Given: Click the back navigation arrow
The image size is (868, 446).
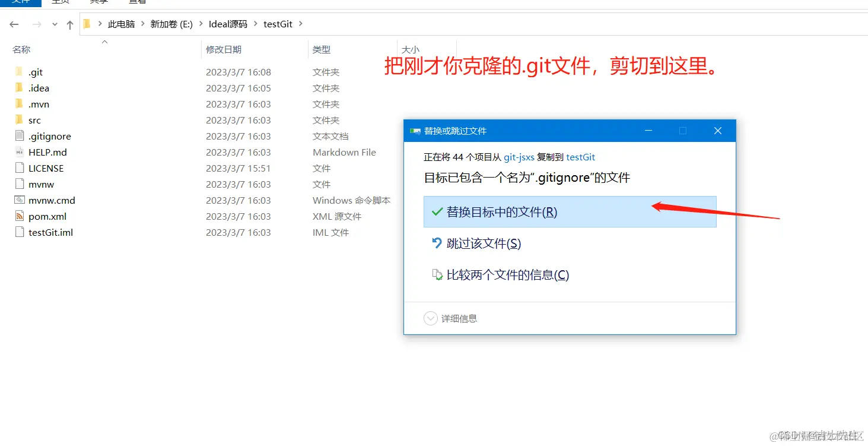Looking at the screenshot, I should click(x=14, y=24).
